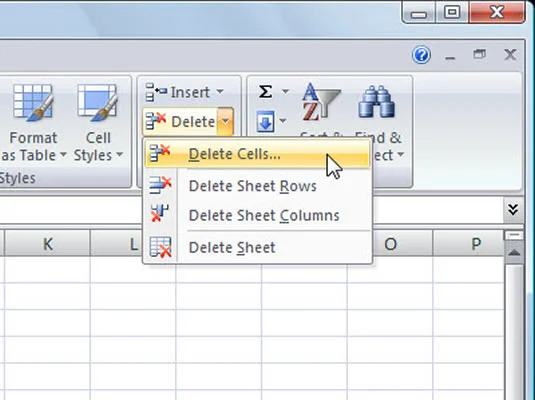Screen dimensions: 535x400
Task: Click the Insert cells icon
Action: click(x=156, y=92)
